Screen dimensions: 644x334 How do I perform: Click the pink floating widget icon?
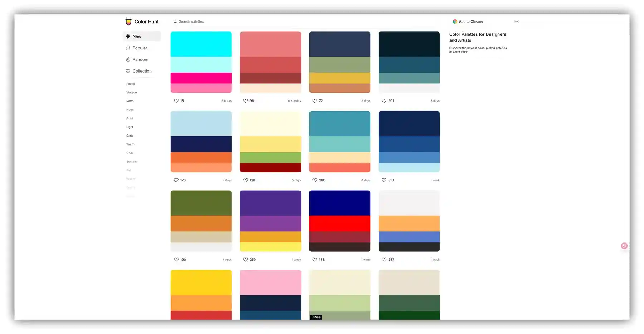(x=624, y=246)
